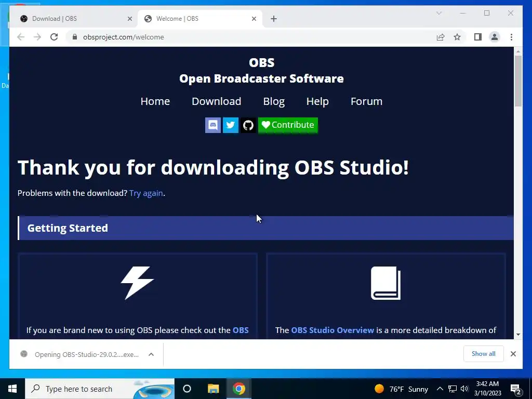Open the OBS-Studio-29.0.2 download item
This screenshot has width=532, height=399.
[x=82, y=354]
